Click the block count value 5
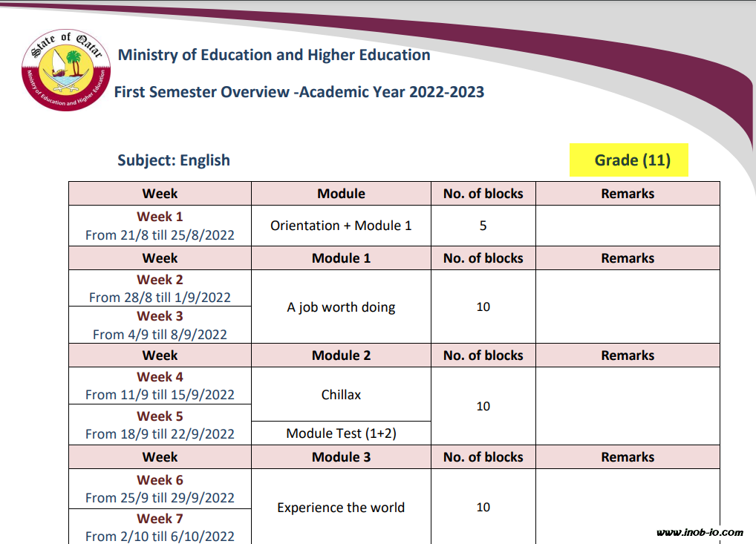Viewport: 756px width, 544px height. click(483, 226)
